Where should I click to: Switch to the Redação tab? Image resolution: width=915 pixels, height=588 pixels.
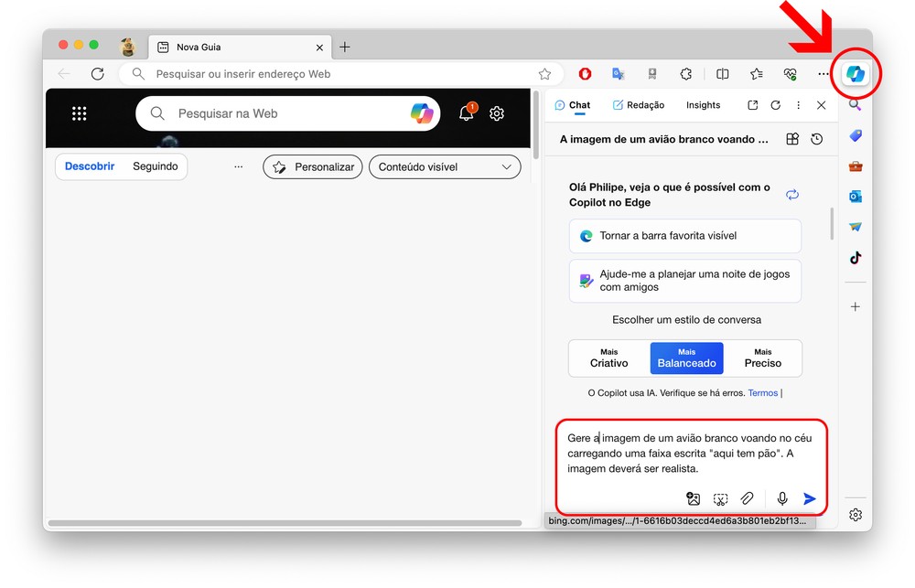point(639,105)
